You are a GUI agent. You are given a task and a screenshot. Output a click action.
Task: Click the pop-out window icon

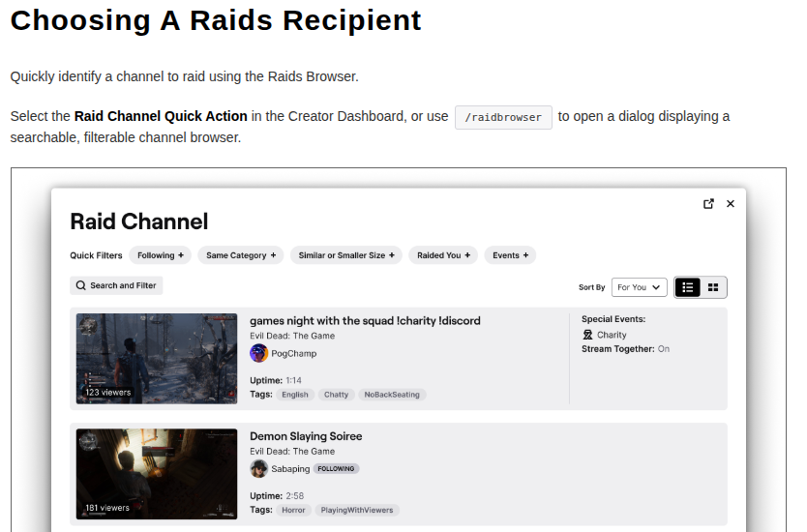tap(708, 204)
